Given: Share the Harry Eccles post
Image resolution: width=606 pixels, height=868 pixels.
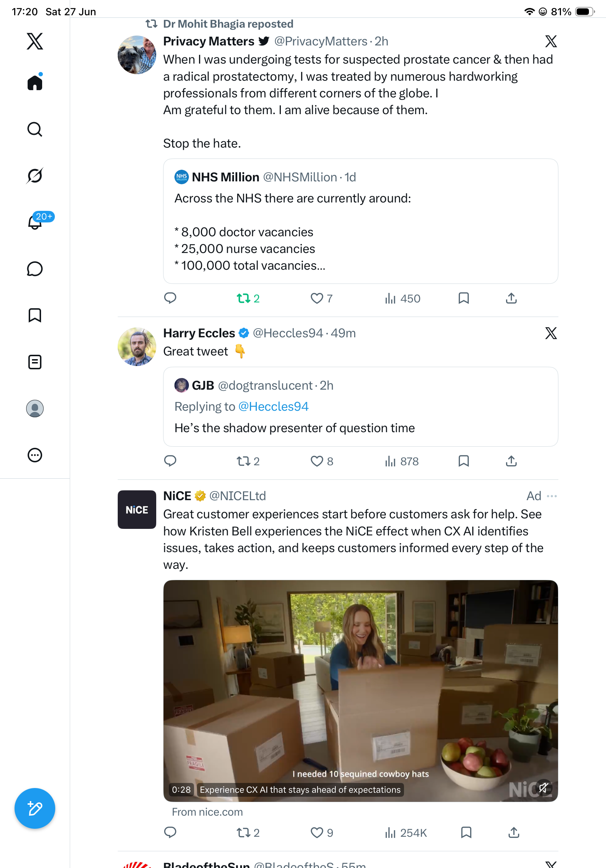Looking at the screenshot, I should 511,461.
